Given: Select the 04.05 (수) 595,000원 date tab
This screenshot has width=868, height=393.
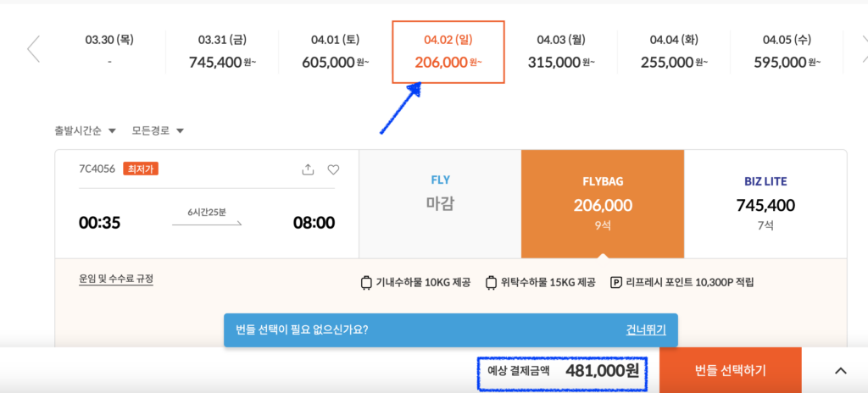Looking at the screenshot, I should [787, 52].
